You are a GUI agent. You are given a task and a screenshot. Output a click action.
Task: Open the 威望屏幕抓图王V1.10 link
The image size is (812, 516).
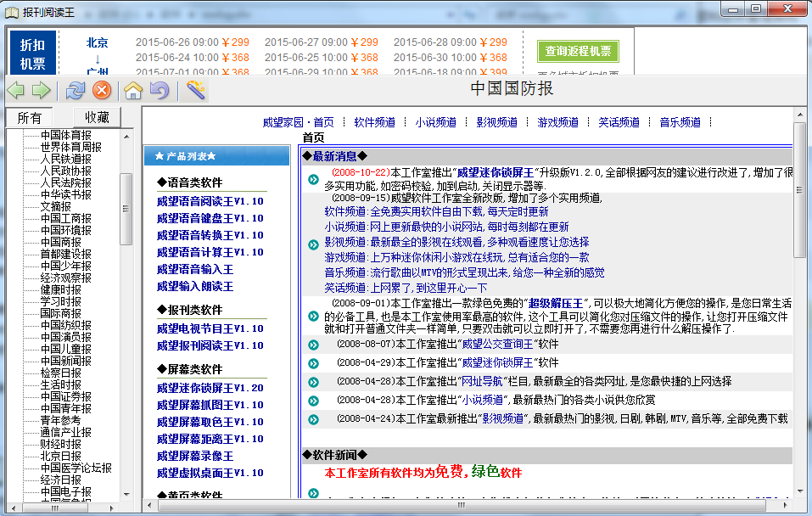(x=210, y=405)
